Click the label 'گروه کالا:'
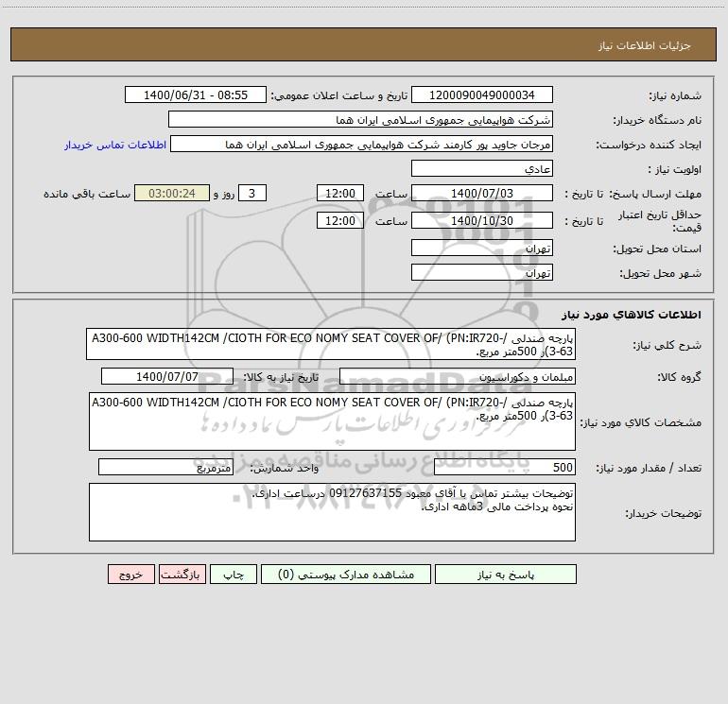Screen dimensions: 728x704 (679, 377)
